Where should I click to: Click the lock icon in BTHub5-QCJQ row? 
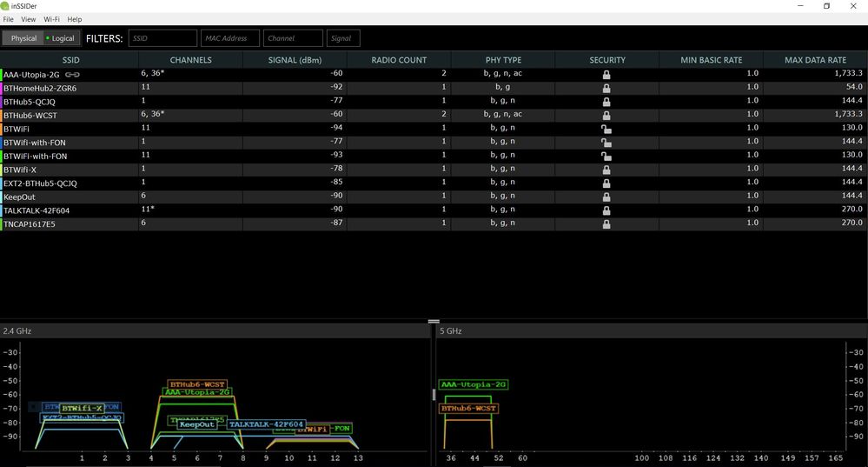coord(606,102)
